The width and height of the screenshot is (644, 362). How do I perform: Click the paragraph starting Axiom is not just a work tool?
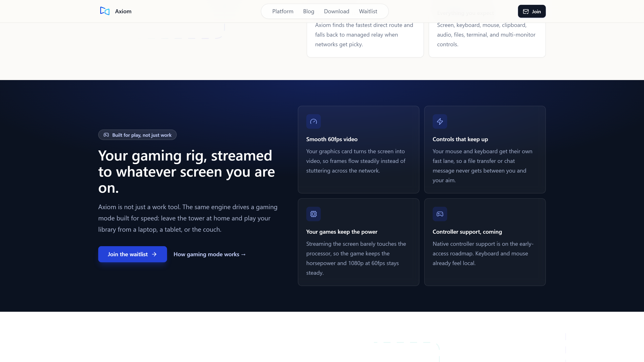(x=188, y=218)
